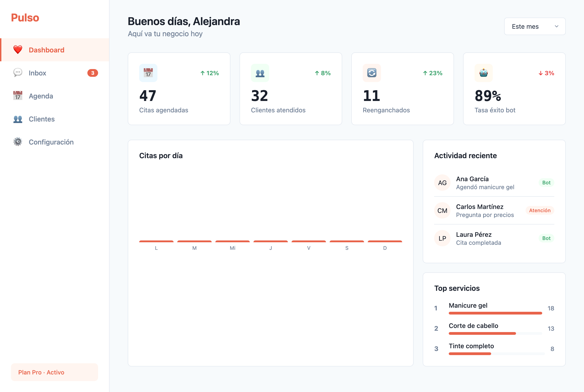Click the Agendó manicure gel text

485,187
